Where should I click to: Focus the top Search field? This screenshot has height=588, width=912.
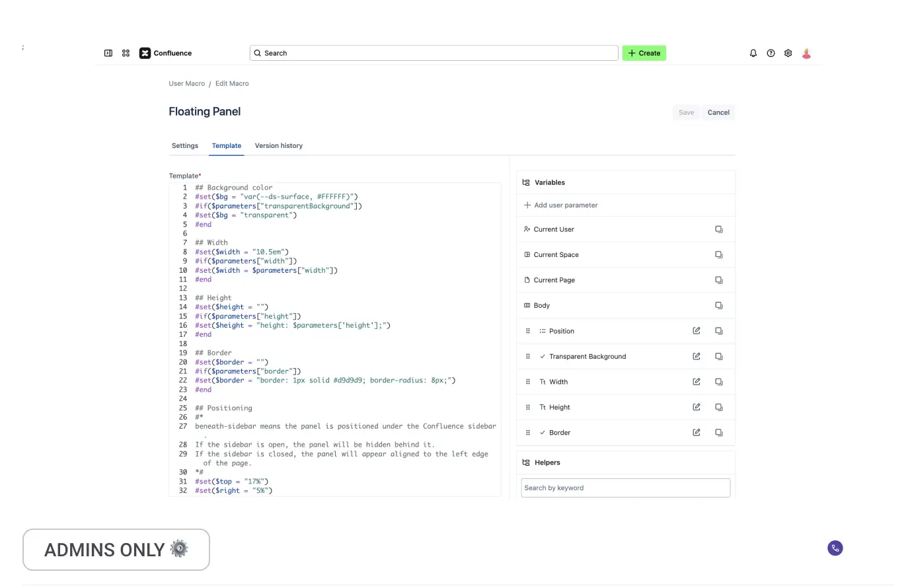pos(434,53)
